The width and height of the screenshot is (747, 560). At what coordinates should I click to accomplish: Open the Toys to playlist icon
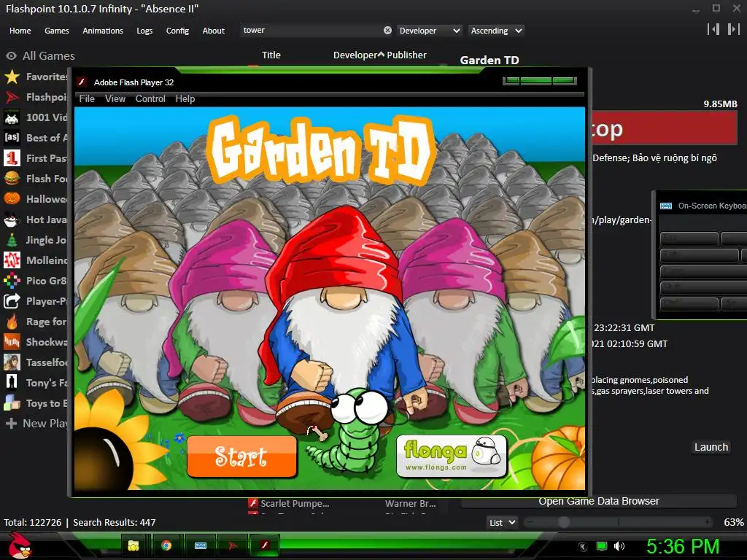[12, 403]
